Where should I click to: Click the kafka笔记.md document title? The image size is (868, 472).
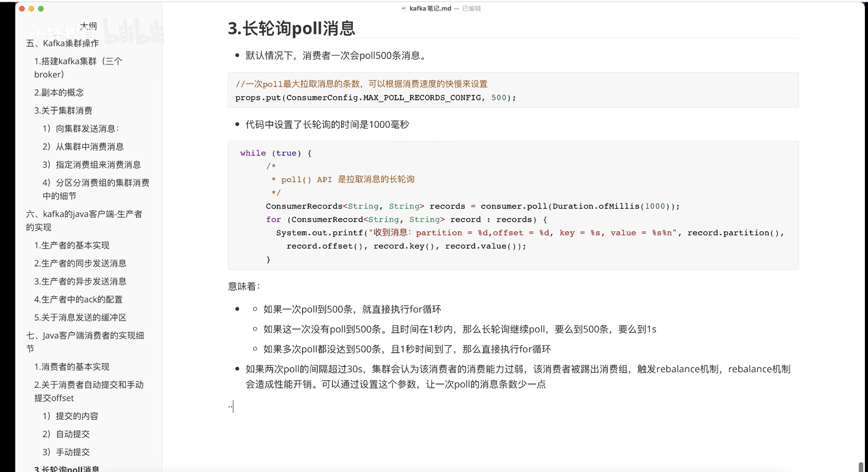click(430, 8)
